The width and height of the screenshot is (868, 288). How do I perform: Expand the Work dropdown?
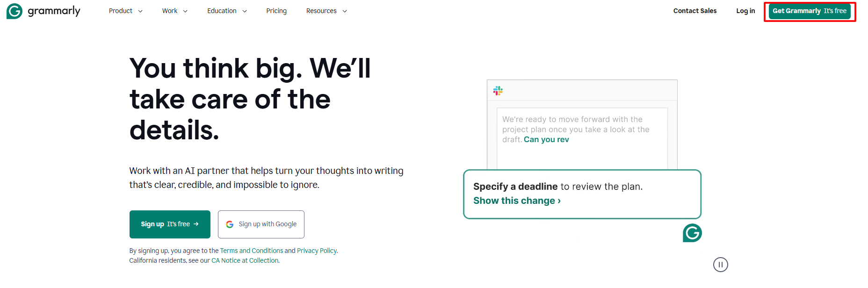(174, 11)
